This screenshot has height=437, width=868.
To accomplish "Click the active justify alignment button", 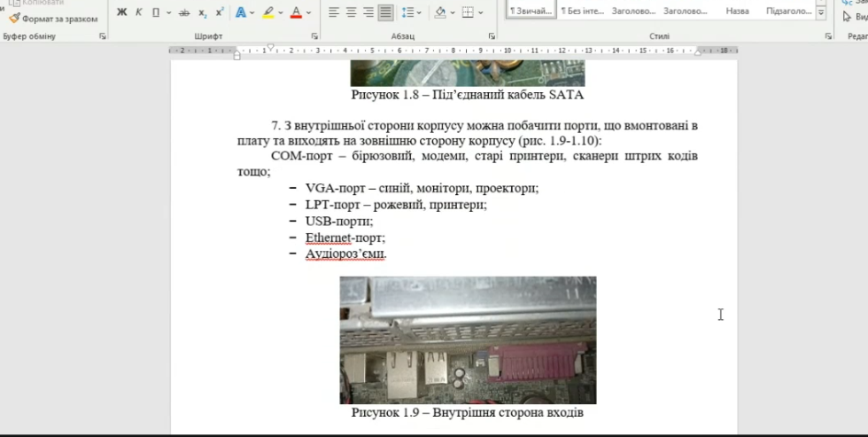I will [386, 12].
